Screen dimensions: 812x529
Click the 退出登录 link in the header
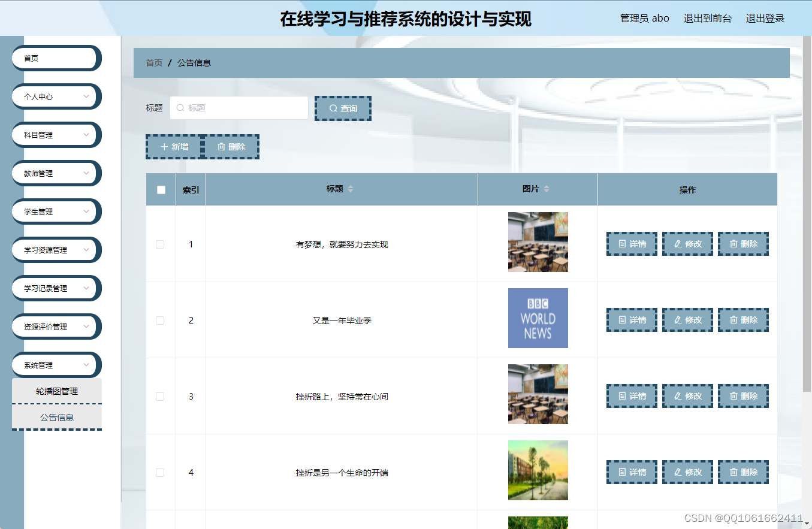coord(765,18)
